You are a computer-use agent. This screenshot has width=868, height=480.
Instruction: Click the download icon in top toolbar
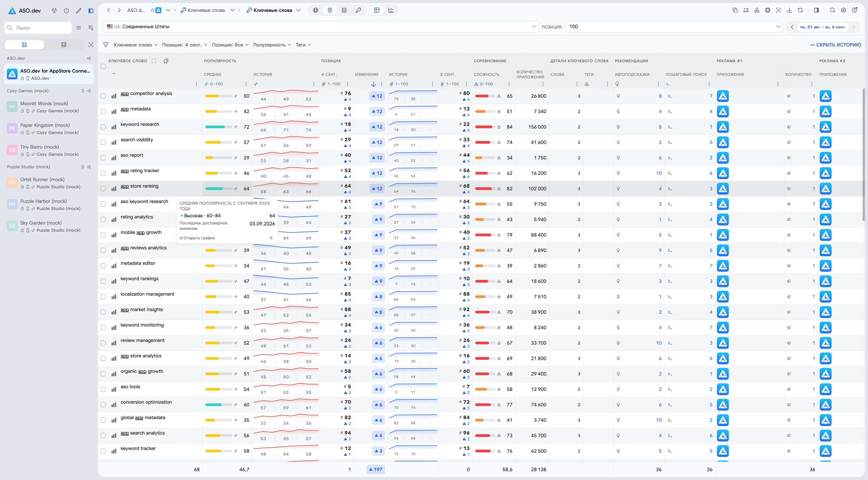click(x=789, y=10)
